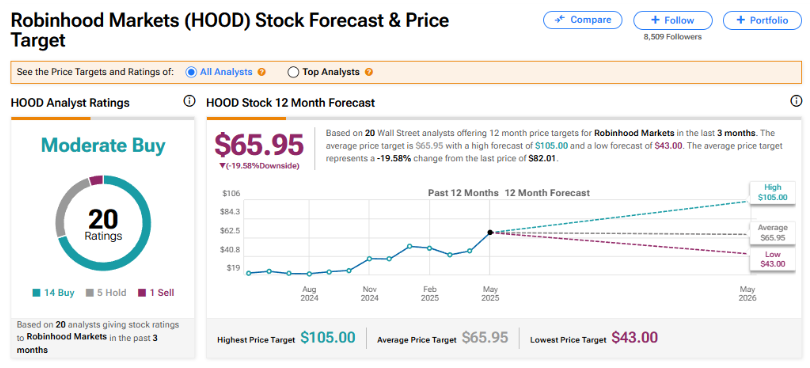The height and width of the screenshot is (368, 810).
Task: Click the orange help icon after All Analysts
Action: tap(262, 72)
